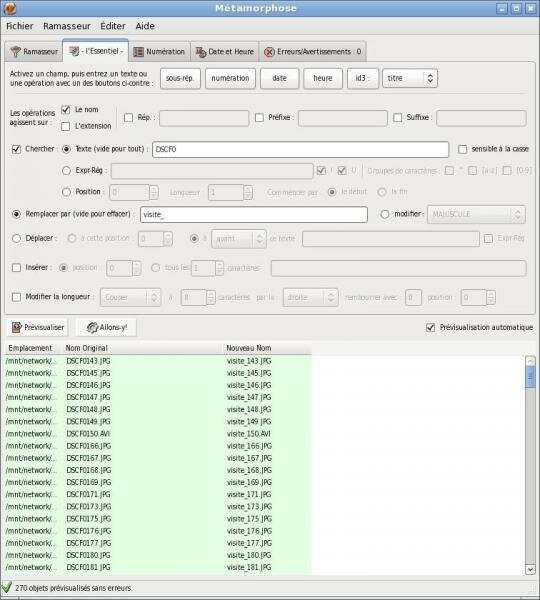The width and height of the screenshot is (540, 600).
Task: Click the date insert button
Action: [x=279, y=78]
